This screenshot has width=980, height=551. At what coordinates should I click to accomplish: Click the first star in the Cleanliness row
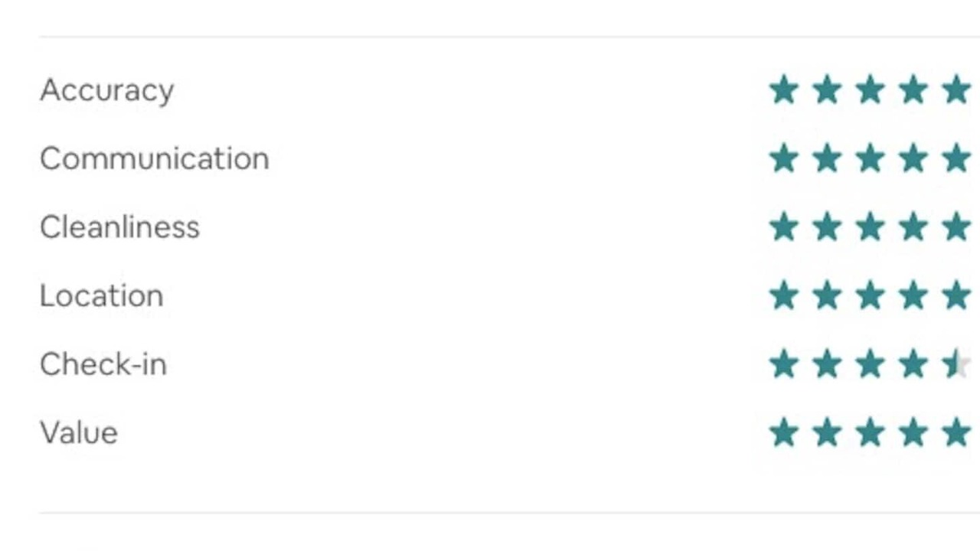point(784,227)
